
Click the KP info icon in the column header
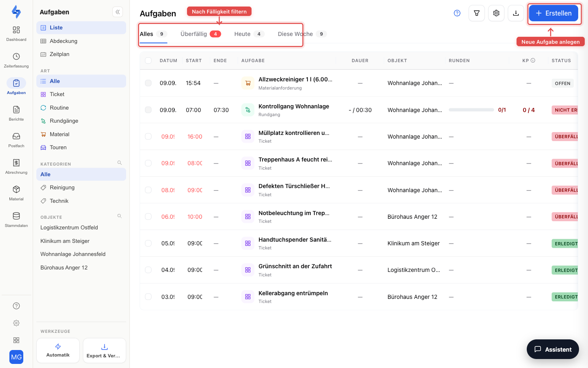tap(533, 61)
